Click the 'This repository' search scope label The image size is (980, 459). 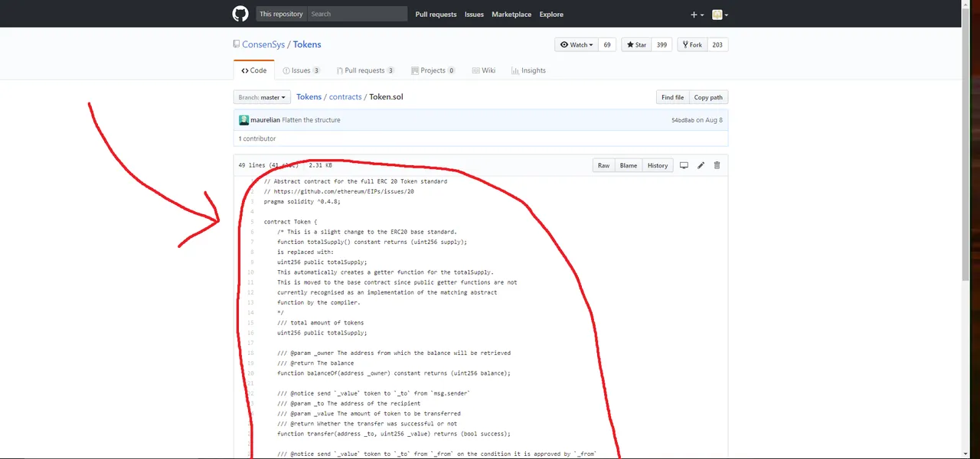pos(281,14)
